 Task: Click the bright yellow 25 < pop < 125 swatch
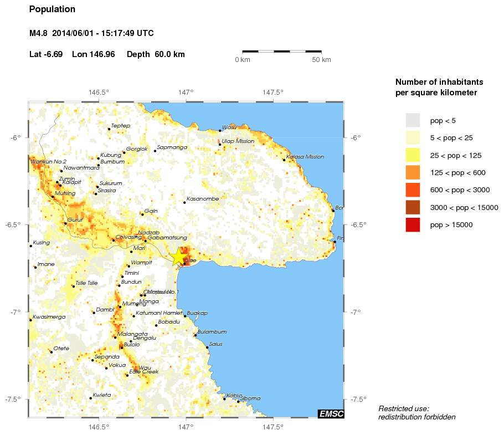click(x=413, y=155)
